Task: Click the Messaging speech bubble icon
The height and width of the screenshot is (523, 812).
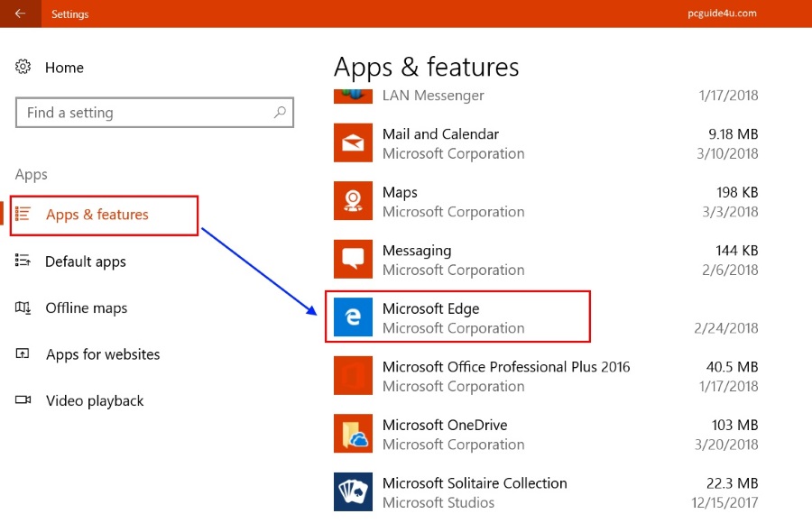Action: pos(353,259)
